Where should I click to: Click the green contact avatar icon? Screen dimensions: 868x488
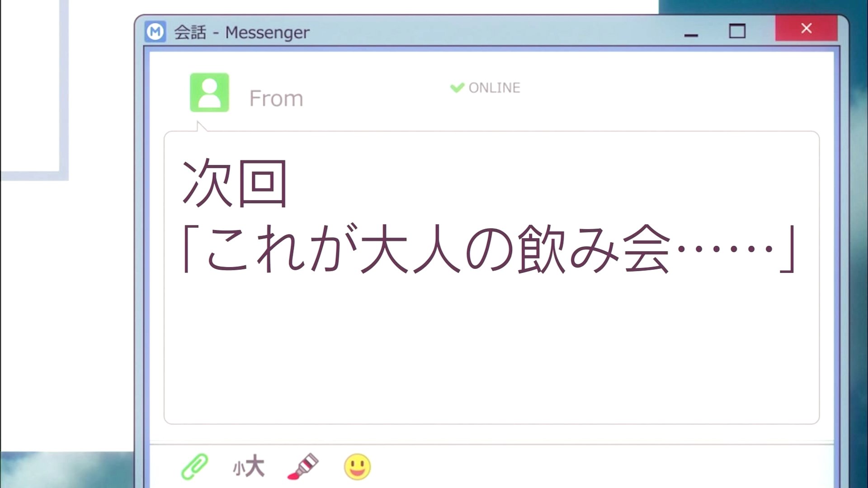[209, 92]
